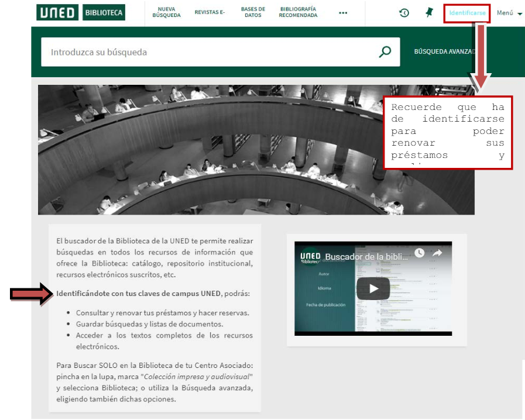The width and height of the screenshot is (525, 420).
Task: Play the Buscador de la biblioteca video
Action: click(x=373, y=288)
